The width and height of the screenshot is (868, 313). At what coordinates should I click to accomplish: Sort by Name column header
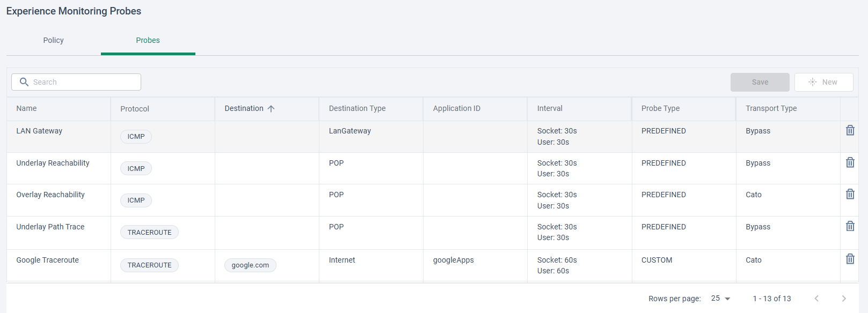(x=27, y=108)
